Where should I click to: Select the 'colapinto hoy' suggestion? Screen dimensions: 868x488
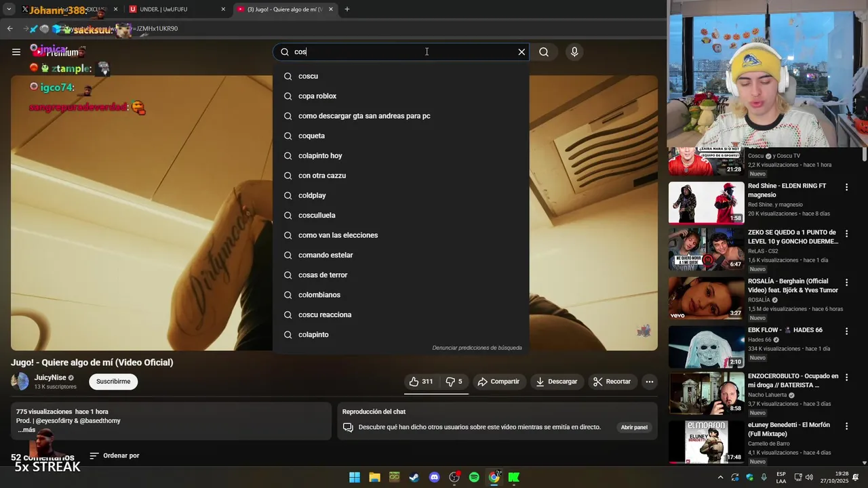coord(401,155)
